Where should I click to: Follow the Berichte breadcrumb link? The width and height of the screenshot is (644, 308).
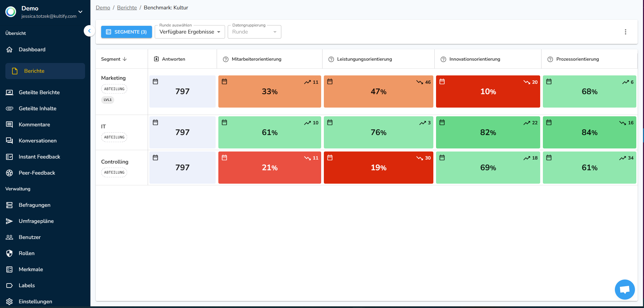[x=127, y=8]
